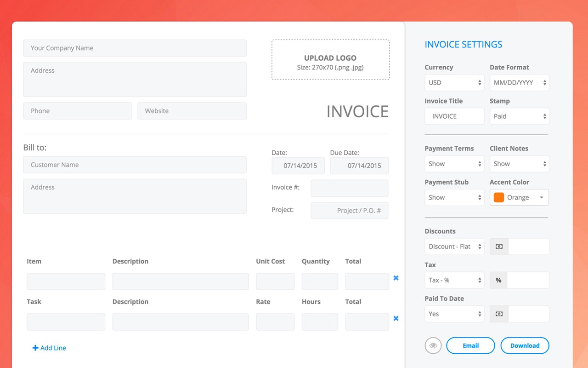
Task: Click the dollar icon beside the Discounts field
Action: [498, 246]
